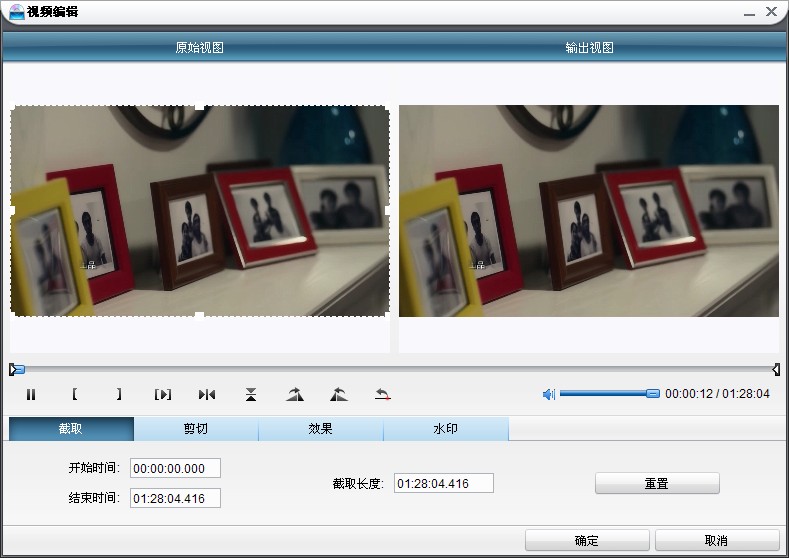Click the 结束时间 input field
This screenshot has height=558, width=789.
click(x=175, y=498)
